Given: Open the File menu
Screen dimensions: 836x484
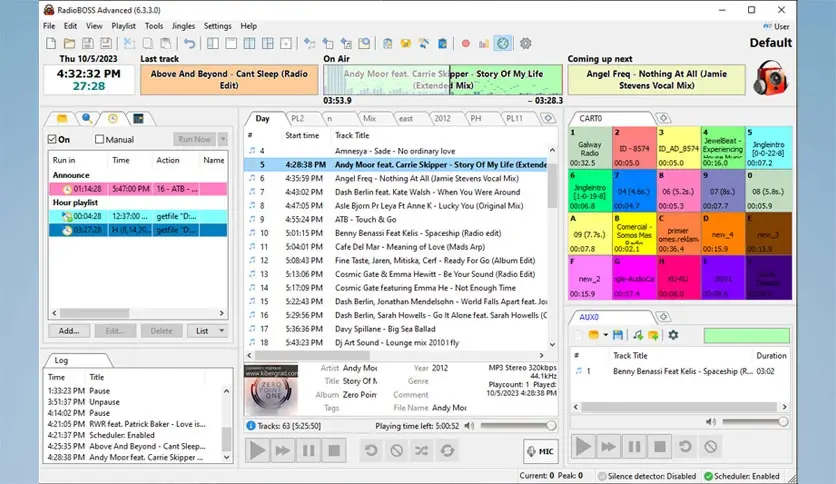Looking at the screenshot, I should [x=49, y=26].
